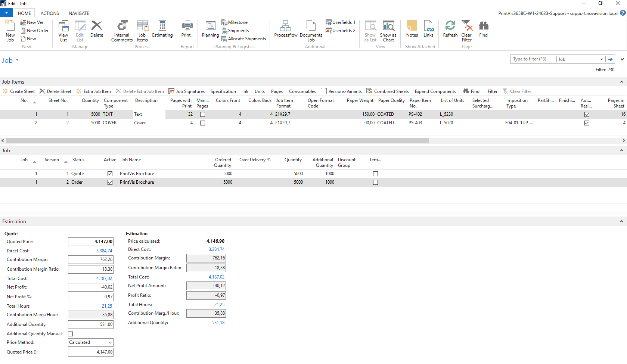Open the Job page title dropdown
627x364 pixels.
click(x=17, y=60)
